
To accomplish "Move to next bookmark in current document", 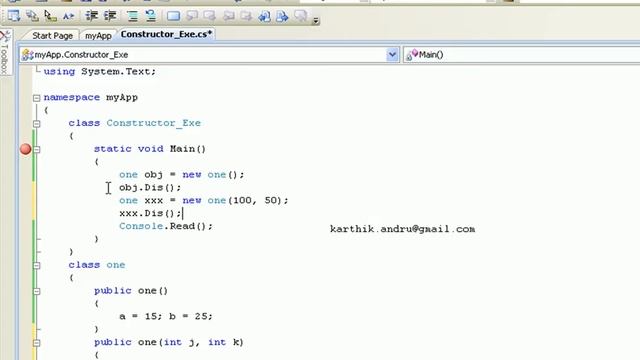I will (282, 16).
